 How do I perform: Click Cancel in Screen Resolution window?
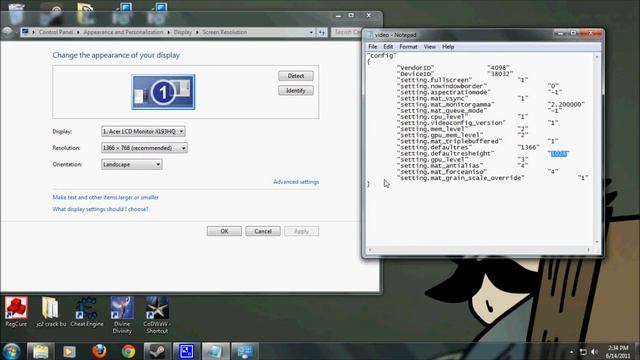263,231
